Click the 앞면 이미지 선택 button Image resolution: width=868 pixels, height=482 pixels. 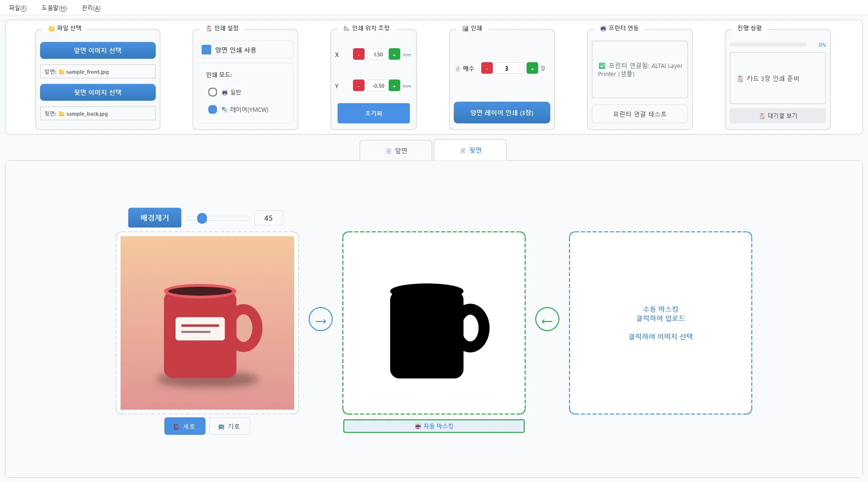point(98,50)
